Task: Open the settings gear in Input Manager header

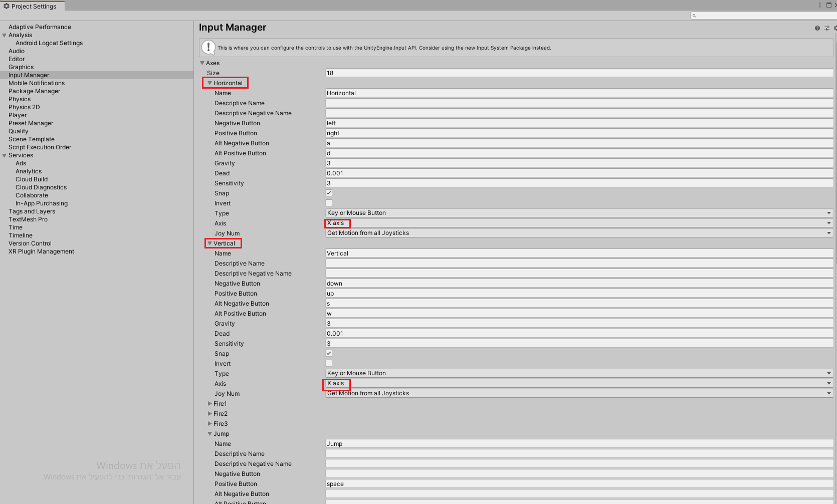Action: [x=834, y=28]
